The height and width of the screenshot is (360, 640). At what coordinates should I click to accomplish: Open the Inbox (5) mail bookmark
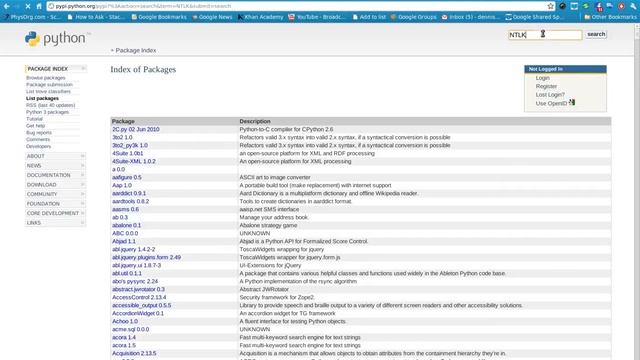tap(471, 17)
